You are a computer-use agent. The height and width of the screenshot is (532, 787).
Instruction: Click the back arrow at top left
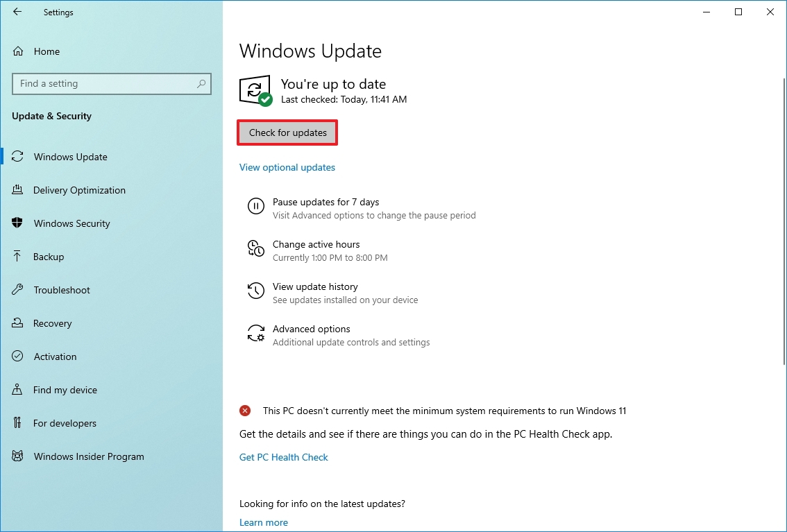(x=17, y=12)
